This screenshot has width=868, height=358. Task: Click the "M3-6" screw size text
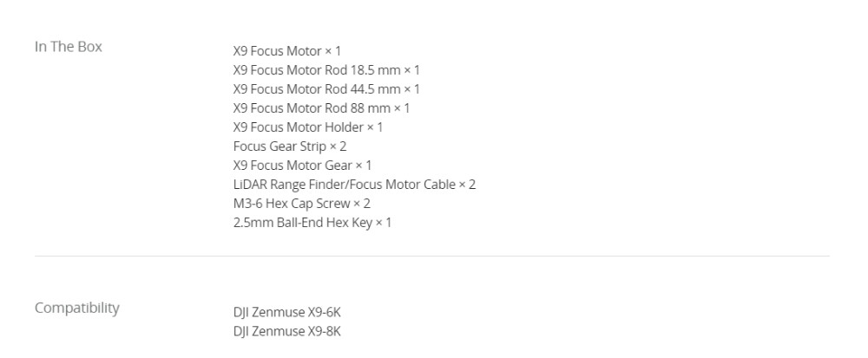coord(249,203)
